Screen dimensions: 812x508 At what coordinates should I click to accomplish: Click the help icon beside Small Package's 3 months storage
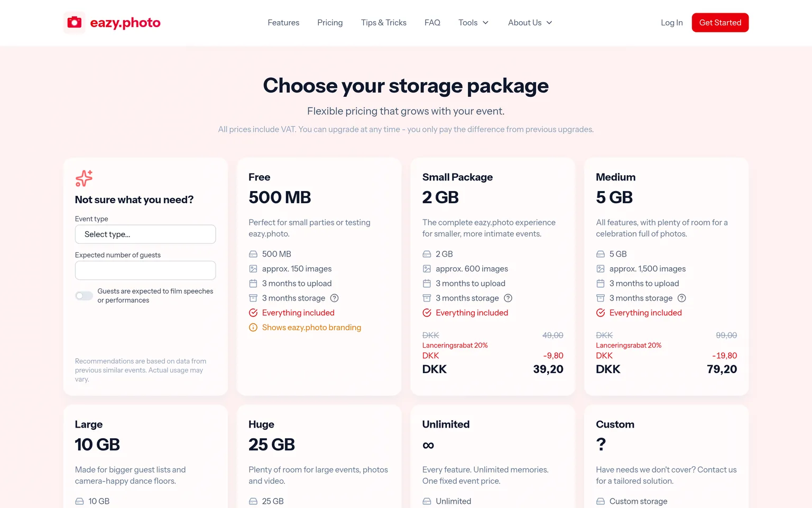pos(508,298)
